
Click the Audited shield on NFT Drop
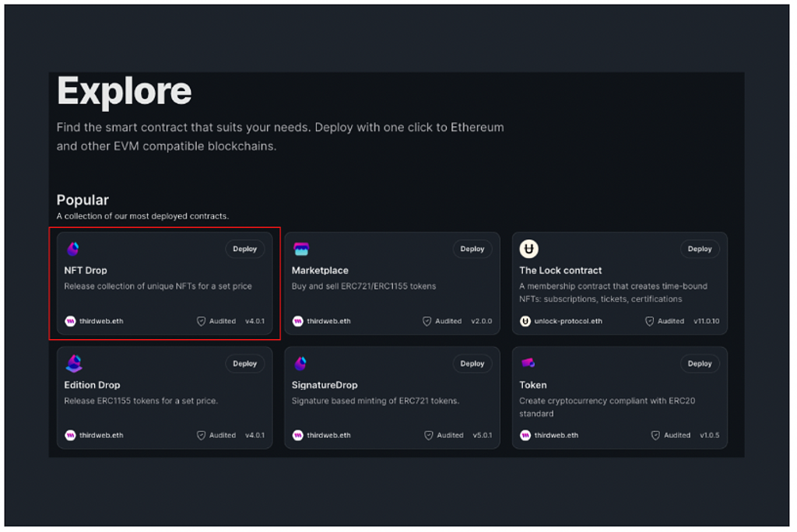click(x=202, y=321)
